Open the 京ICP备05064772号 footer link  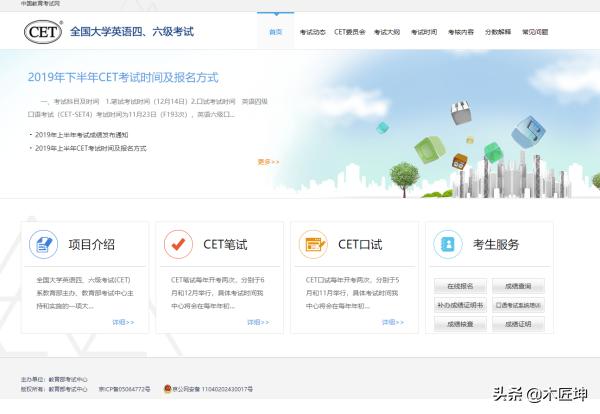[x=124, y=389]
